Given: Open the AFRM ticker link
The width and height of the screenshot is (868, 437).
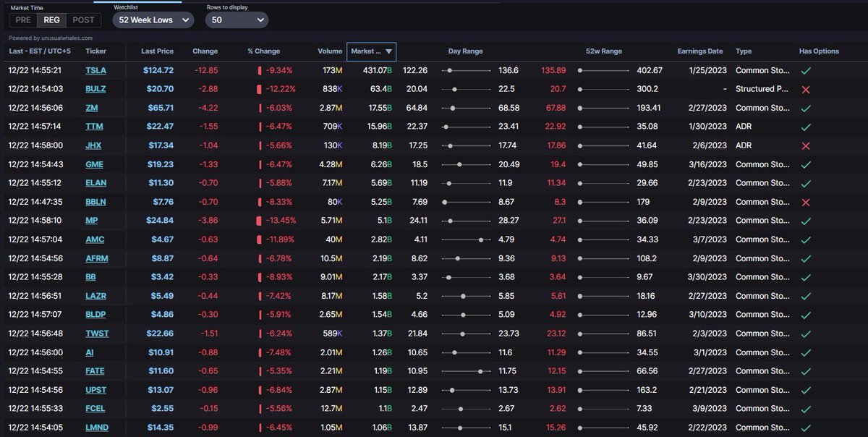Looking at the screenshot, I should [x=96, y=258].
